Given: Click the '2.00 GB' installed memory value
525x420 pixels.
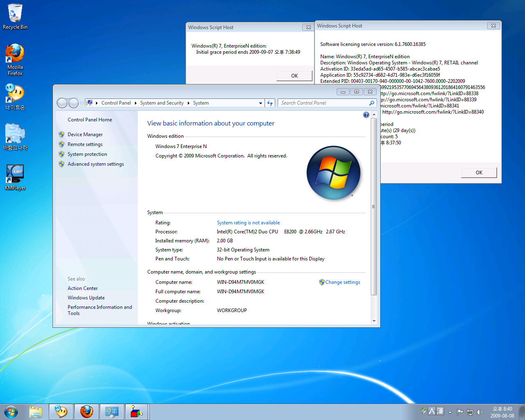Looking at the screenshot, I should point(225,241).
